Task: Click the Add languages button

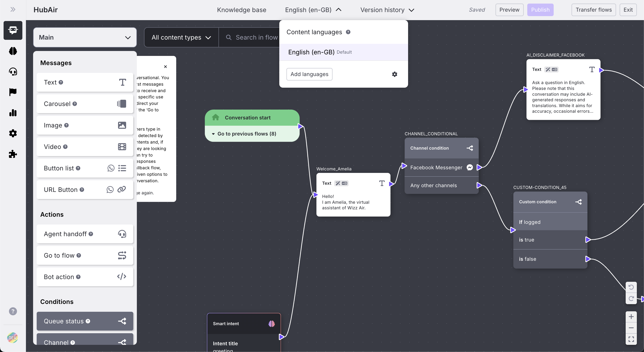Action: click(x=309, y=74)
